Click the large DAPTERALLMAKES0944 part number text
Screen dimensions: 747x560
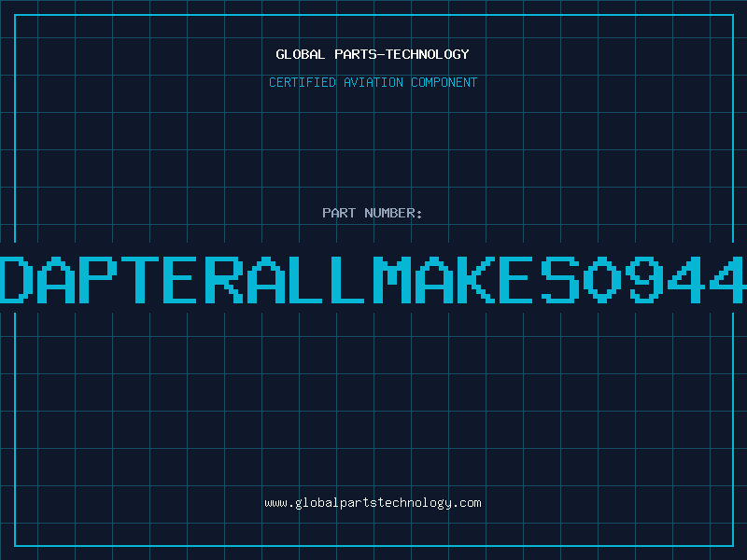coord(373,279)
